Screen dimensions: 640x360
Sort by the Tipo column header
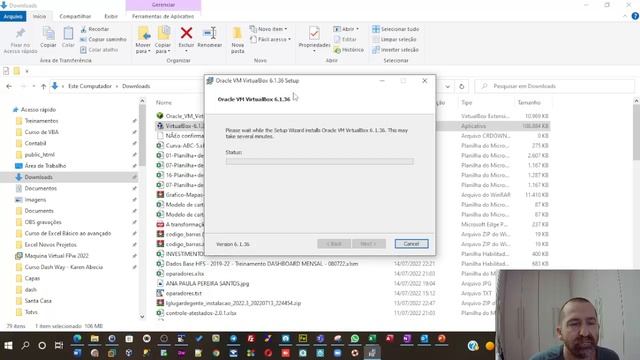(467, 102)
